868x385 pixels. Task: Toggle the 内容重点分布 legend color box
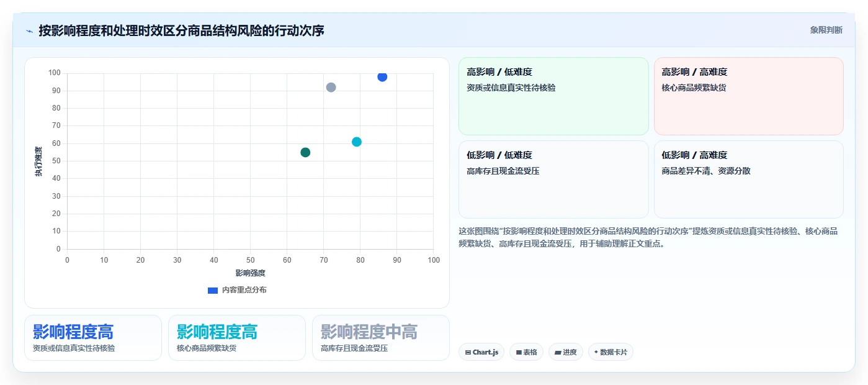click(x=213, y=290)
